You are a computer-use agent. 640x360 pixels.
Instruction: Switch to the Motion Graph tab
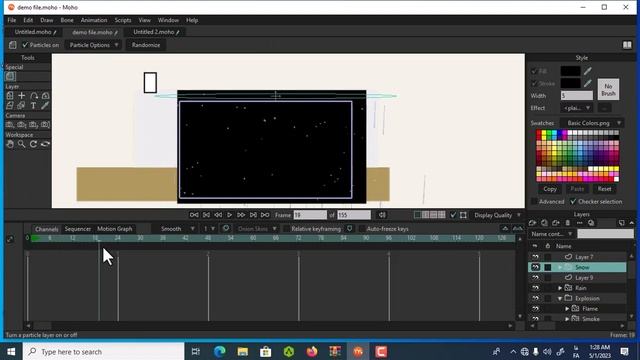115,229
